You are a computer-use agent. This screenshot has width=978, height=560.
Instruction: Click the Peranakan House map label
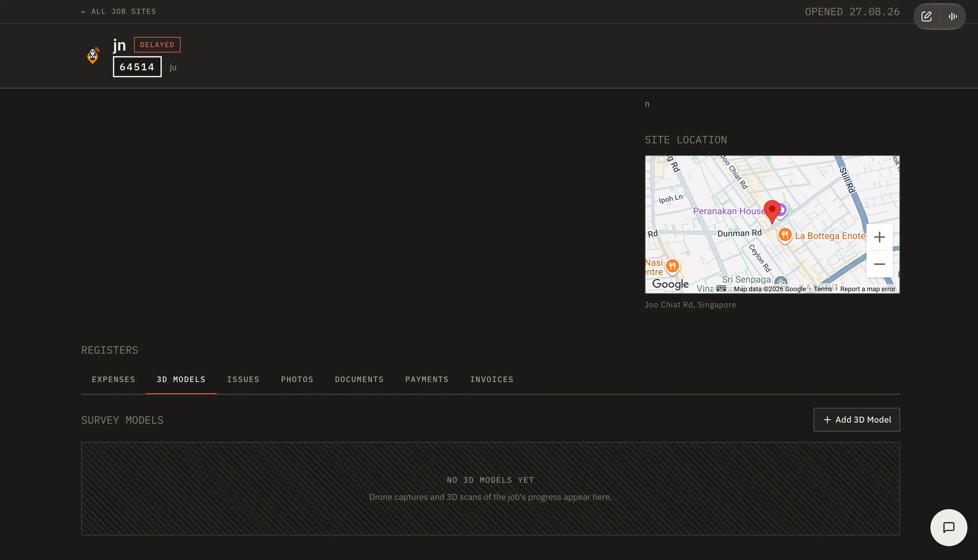pyautogui.click(x=729, y=211)
